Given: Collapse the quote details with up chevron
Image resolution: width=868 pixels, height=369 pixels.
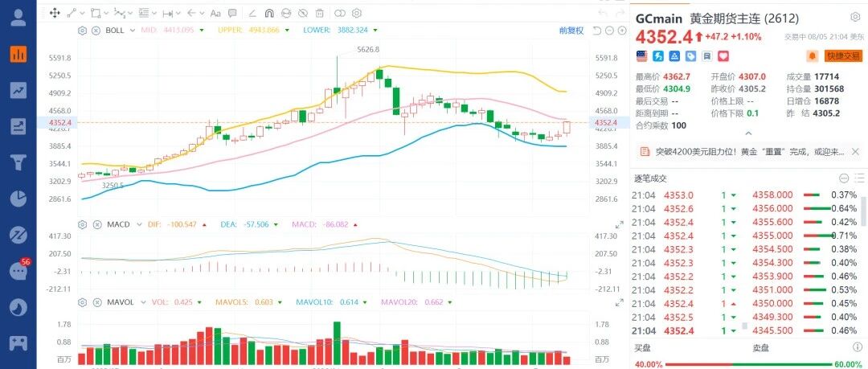Looking at the screenshot, I should (x=748, y=133).
